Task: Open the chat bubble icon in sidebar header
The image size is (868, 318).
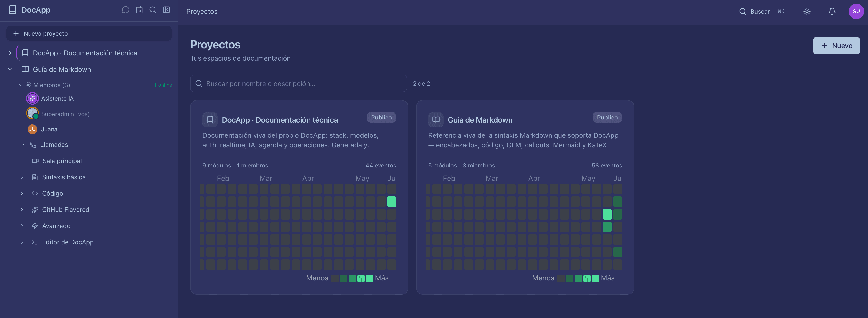Action: [x=125, y=10]
